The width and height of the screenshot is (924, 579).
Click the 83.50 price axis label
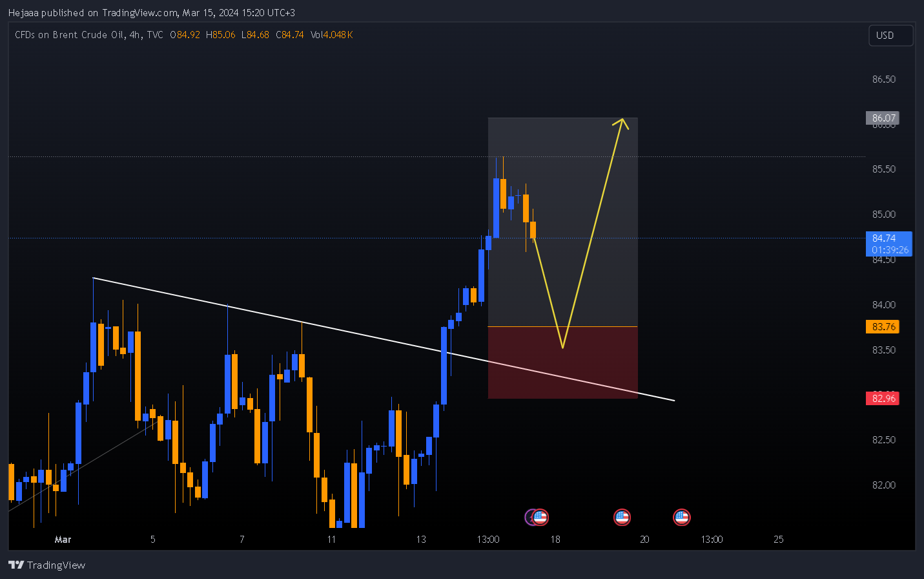point(883,350)
